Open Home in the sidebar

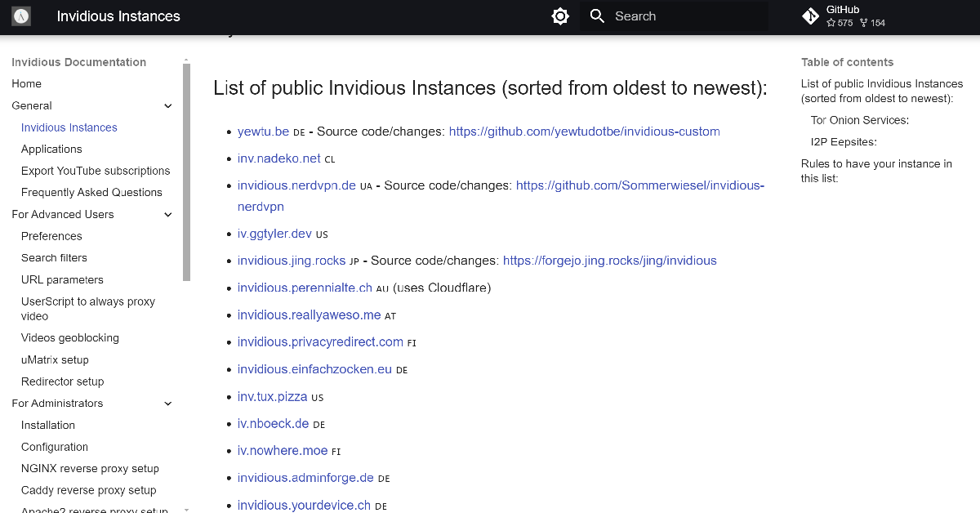coord(27,84)
